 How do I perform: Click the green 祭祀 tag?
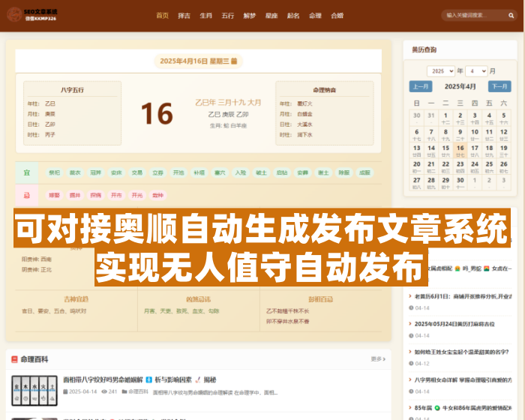(55, 172)
